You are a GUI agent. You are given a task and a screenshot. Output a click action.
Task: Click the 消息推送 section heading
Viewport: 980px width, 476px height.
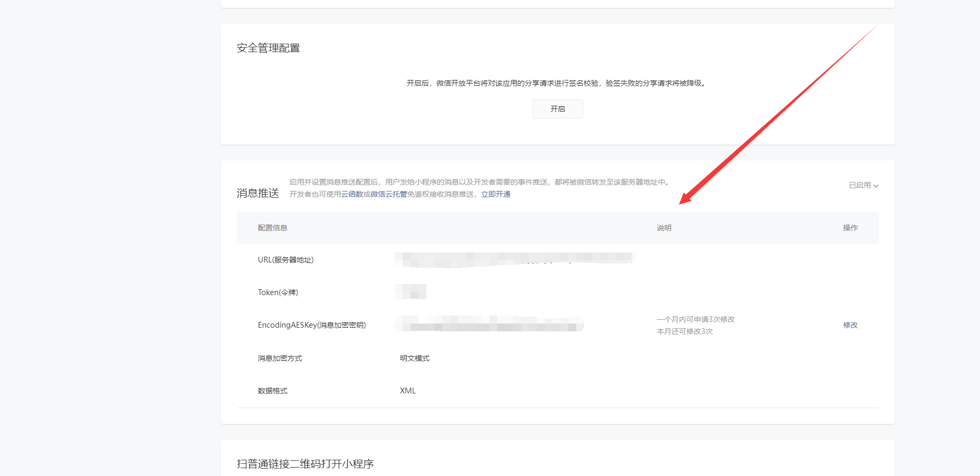point(257,193)
